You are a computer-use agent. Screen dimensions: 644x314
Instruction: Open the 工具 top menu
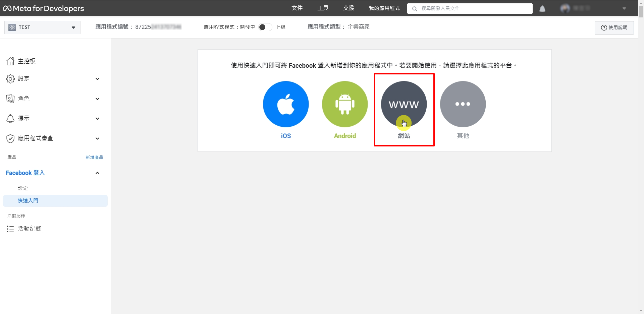(x=323, y=8)
